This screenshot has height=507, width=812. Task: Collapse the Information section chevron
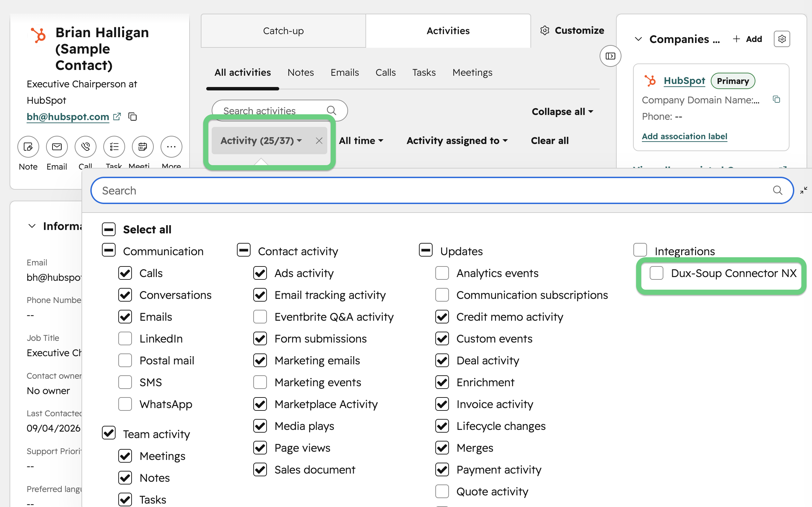32,226
